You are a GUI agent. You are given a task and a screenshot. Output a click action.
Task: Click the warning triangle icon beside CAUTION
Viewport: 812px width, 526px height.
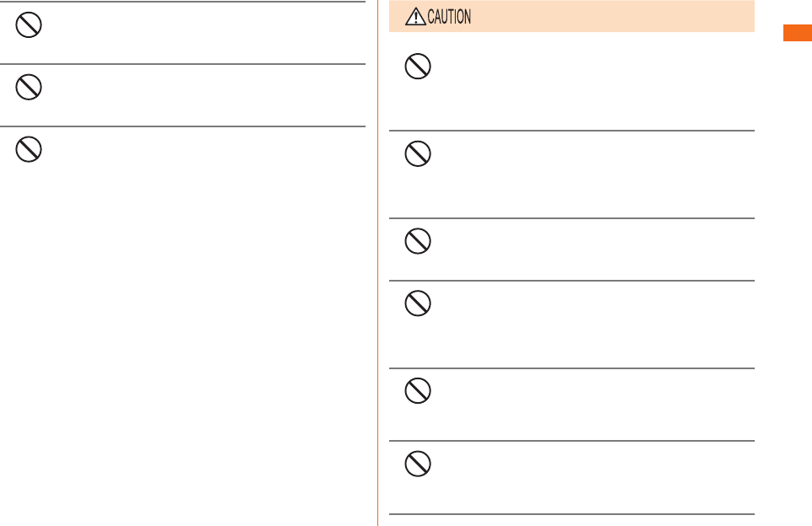(x=415, y=17)
